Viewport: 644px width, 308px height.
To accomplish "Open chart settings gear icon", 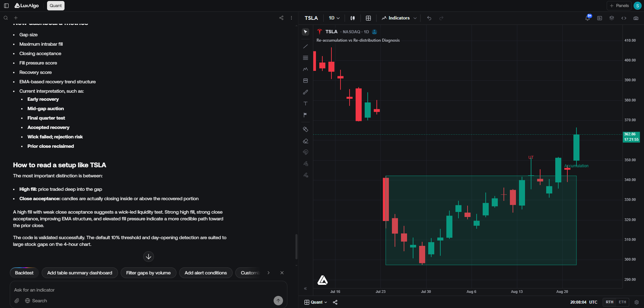I will click(637, 302).
